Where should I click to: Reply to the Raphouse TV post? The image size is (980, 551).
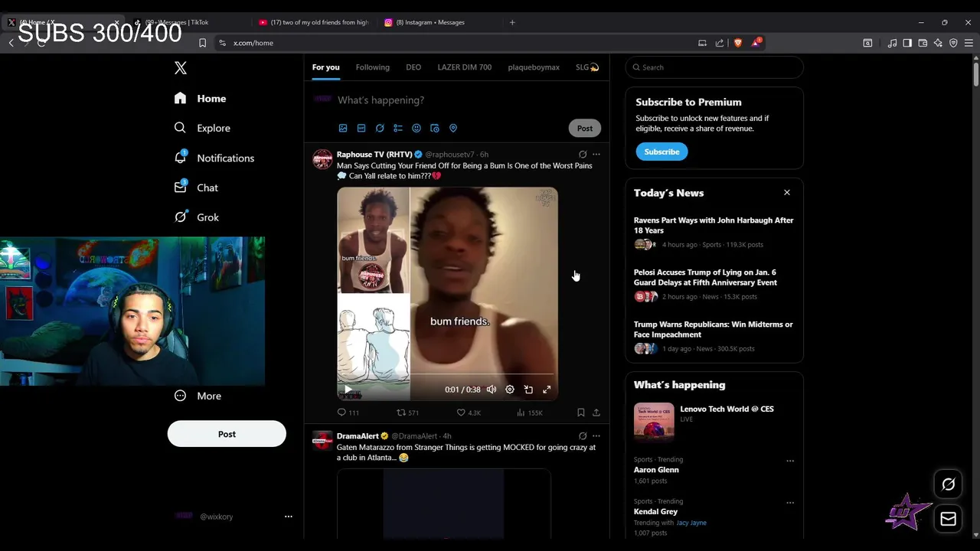348,412
